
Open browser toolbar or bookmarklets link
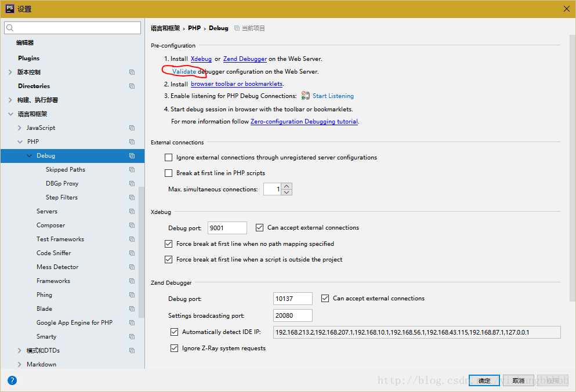[237, 84]
